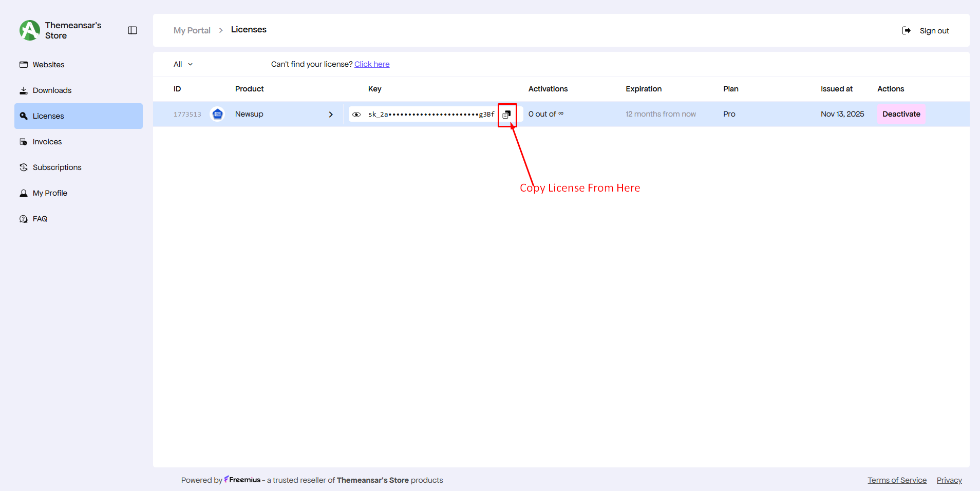980x491 pixels.
Task: Open the FAQ section
Action: tap(40, 219)
